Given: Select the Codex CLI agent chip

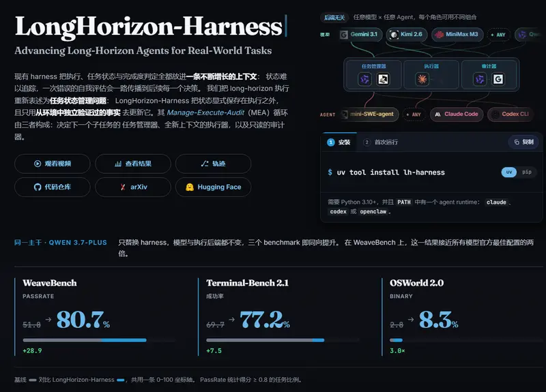Looking at the screenshot, I should click(510, 114).
